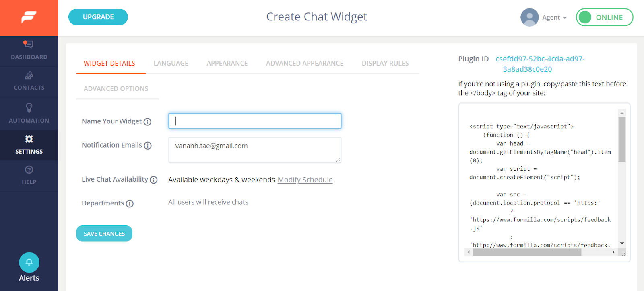Open the Automation lightbulb icon

coord(29,108)
